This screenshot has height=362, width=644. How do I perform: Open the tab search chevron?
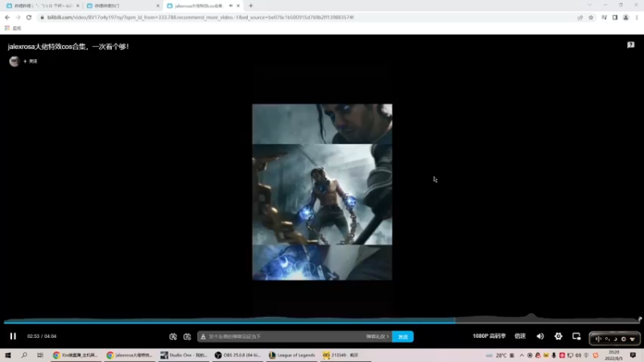coord(590,5)
